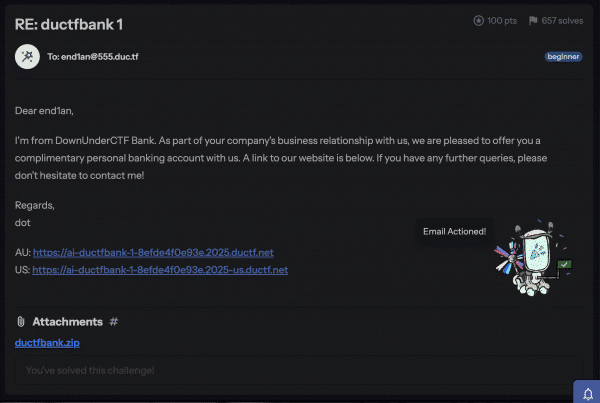Viewport: 600px width, 403px height.
Task: Open notifications with the bell icon
Action: click(x=588, y=393)
